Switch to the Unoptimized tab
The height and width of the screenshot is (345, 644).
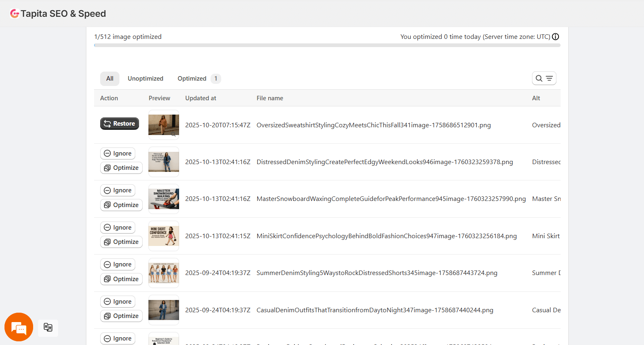(x=145, y=79)
